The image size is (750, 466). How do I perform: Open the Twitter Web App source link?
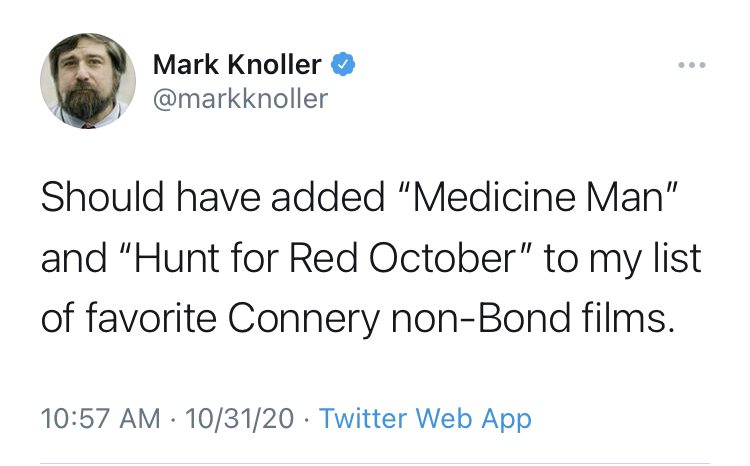pos(425,419)
